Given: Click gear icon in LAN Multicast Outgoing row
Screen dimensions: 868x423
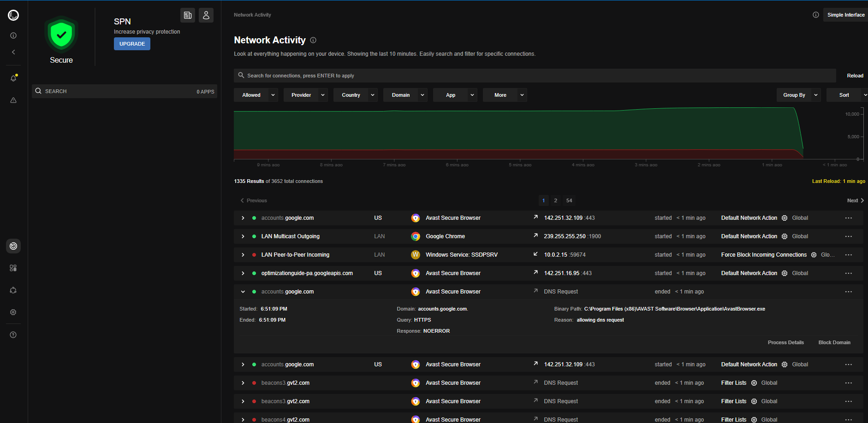Looking at the screenshot, I should tap(785, 236).
